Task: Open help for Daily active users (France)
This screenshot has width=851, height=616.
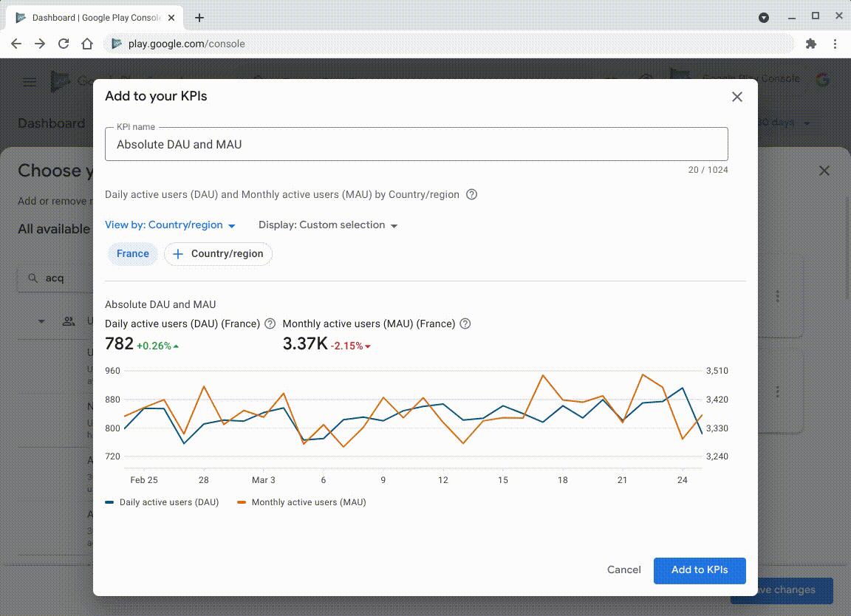Action: click(270, 324)
